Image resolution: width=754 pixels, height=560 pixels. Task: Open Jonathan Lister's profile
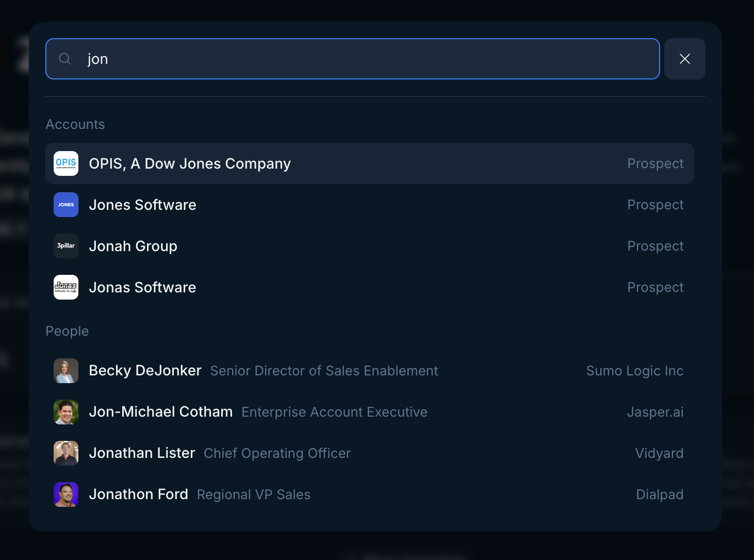[x=370, y=453]
